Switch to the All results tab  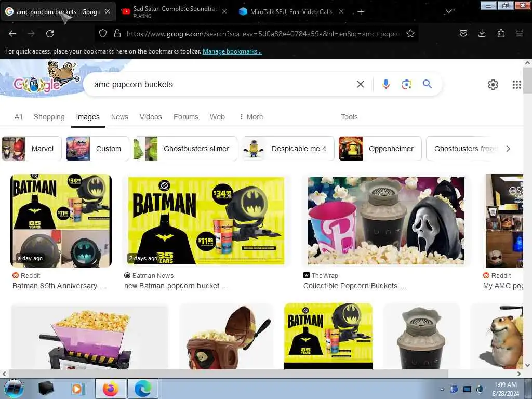pyautogui.click(x=18, y=117)
